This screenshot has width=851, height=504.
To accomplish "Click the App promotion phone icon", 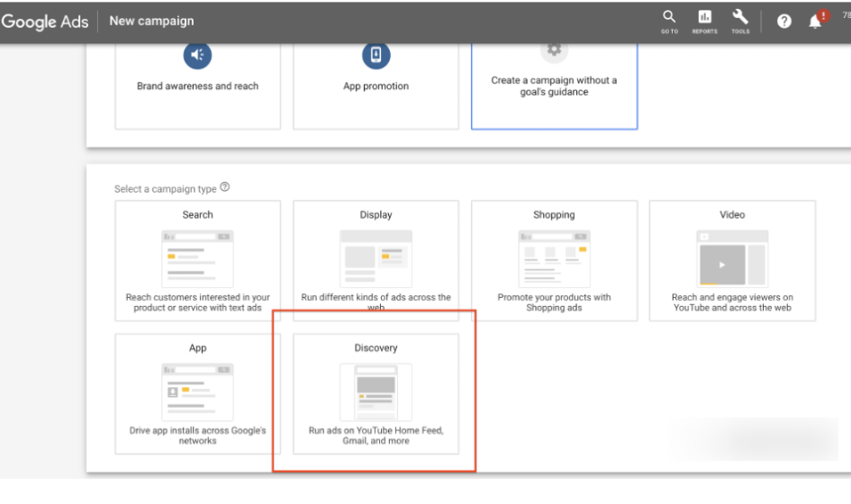I will pyautogui.click(x=376, y=56).
